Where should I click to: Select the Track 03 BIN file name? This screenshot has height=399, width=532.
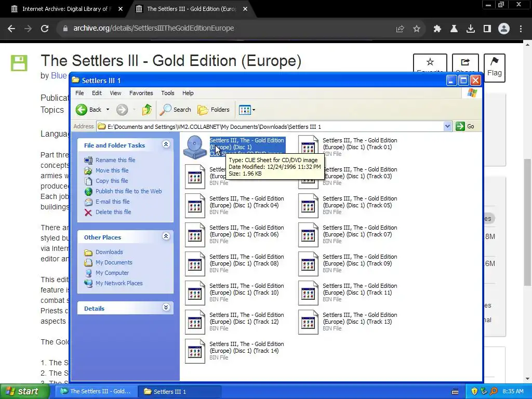pos(360,172)
